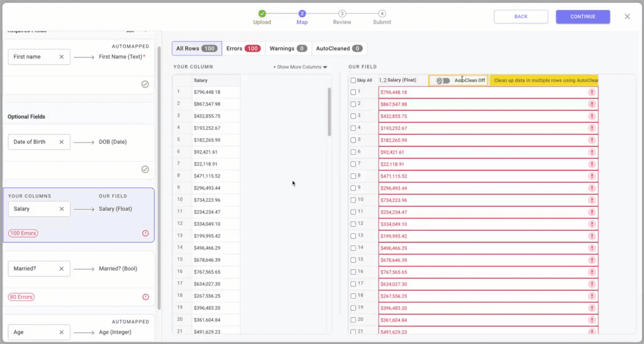This screenshot has height=344, width=644.
Task: Remove the Salary column mapping via X icon
Action: point(61,209)
